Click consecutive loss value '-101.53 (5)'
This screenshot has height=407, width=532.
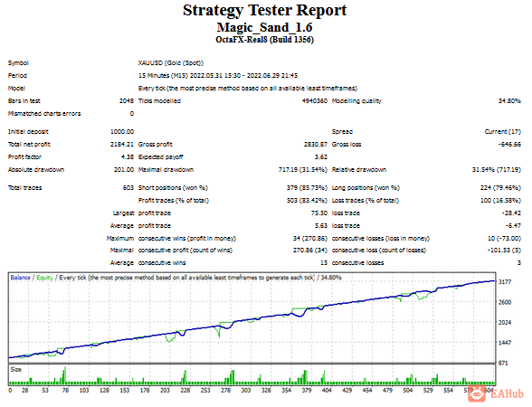pyautogui.click(x=504, y=251)
